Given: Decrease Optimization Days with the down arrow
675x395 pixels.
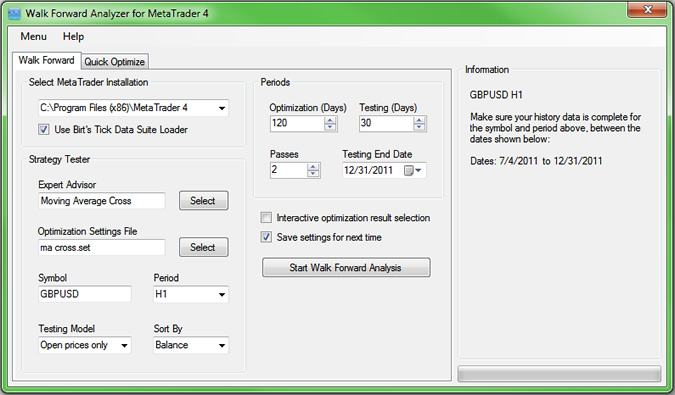Looking at the screenshot, I should (330, 127).
